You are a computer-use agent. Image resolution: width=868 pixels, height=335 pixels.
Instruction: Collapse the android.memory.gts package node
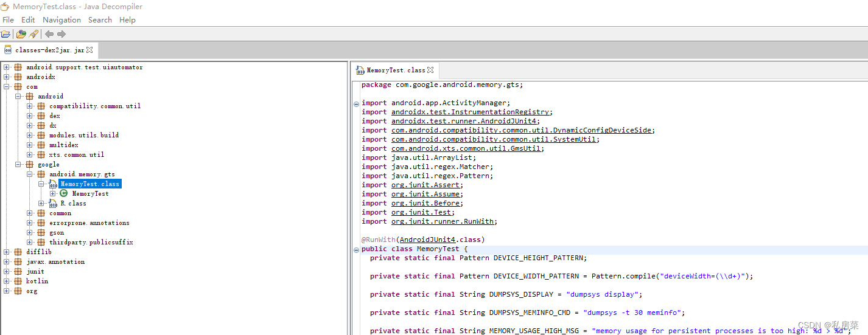(x=30, y=174)
